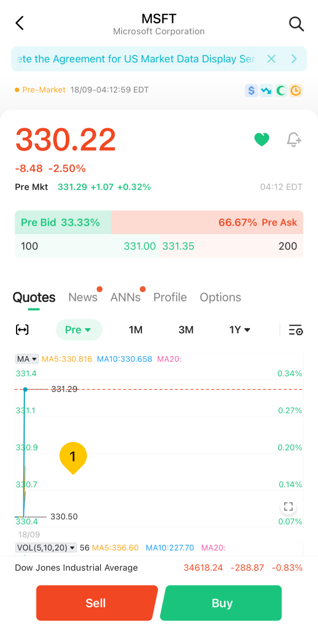
Task: Tap the green Buy button
Action: [221, 603]
